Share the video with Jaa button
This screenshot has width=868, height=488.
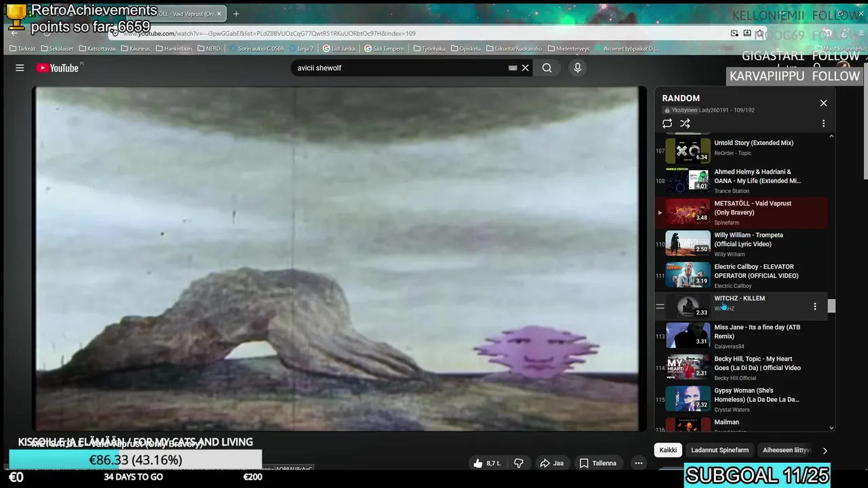[x=551, y=463]
